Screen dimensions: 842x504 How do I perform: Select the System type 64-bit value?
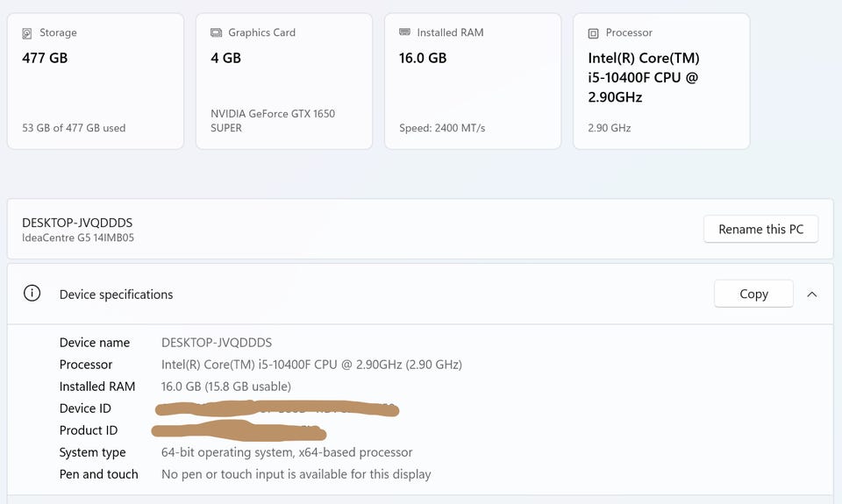pyautogui.click(x=287, y=452)
